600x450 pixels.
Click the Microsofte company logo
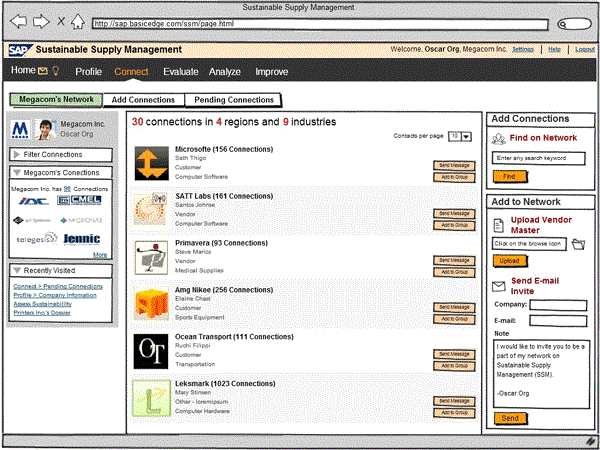[x=152, y=163]
